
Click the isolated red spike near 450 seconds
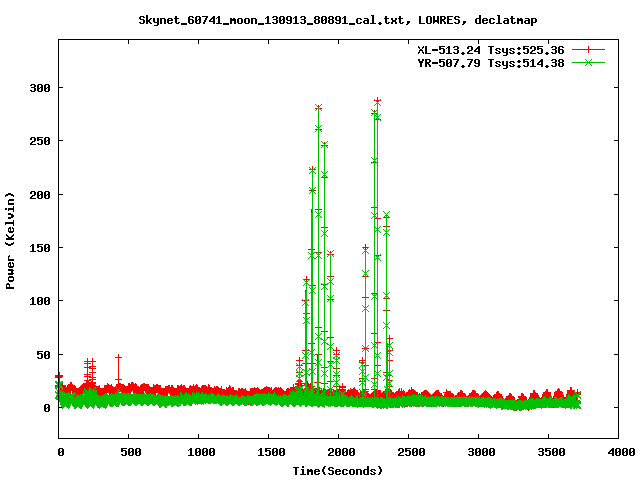coord(118,369)
